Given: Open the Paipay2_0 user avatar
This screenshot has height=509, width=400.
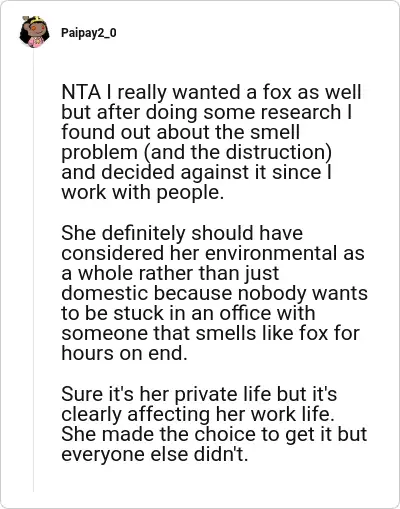Looking at the screenshot, I should pos(34,32).
